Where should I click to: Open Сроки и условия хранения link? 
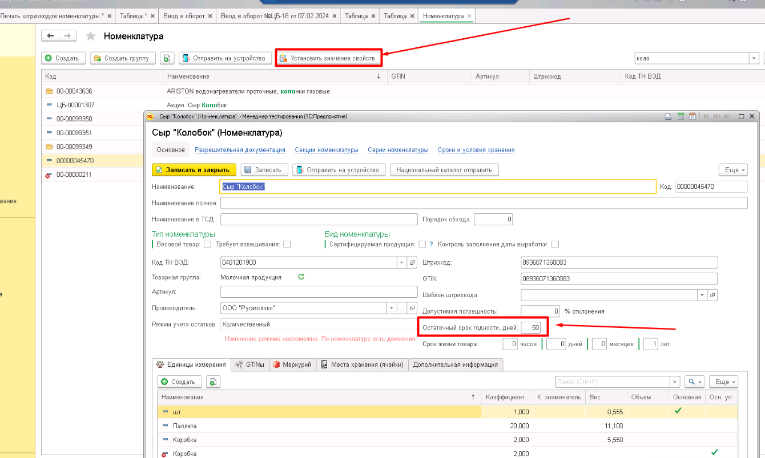tap(476, 150)
